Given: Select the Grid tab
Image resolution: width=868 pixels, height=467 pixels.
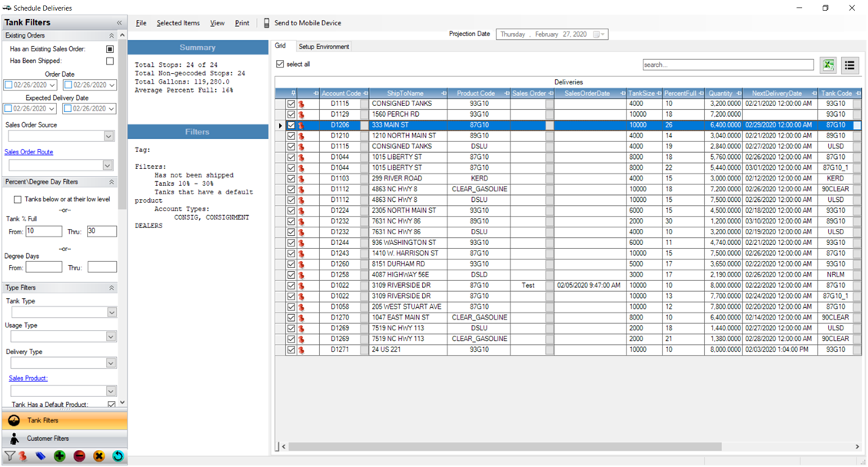Looking at the screenshot, I should click(x=281, y=46).
